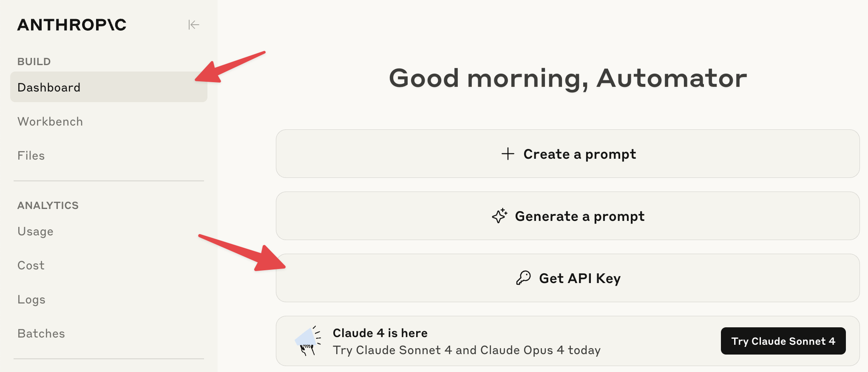The height and width of the screenshot is (372, 868).
Task: Navigate to Batches
Action: click(x=41, y=334)
